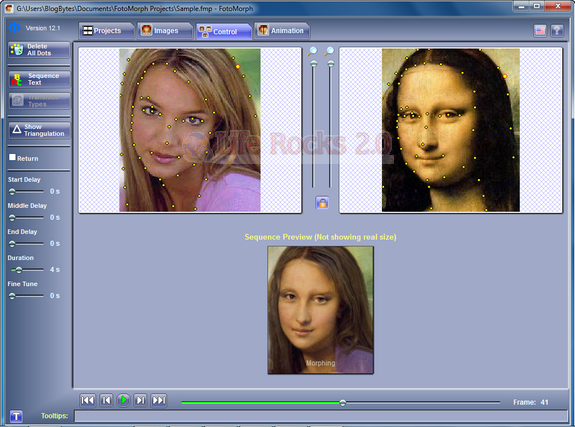Click the Images tab face icon
575x427 pixels.
tap(147, 30)
